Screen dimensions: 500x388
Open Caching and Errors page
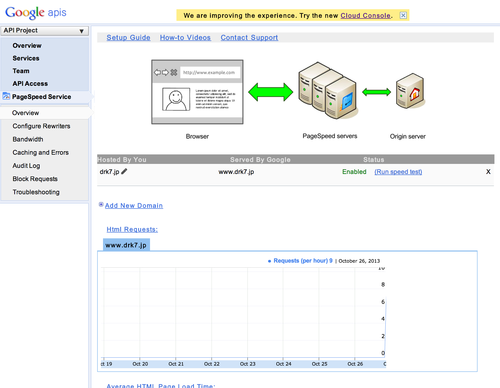[x=41, y=153]
